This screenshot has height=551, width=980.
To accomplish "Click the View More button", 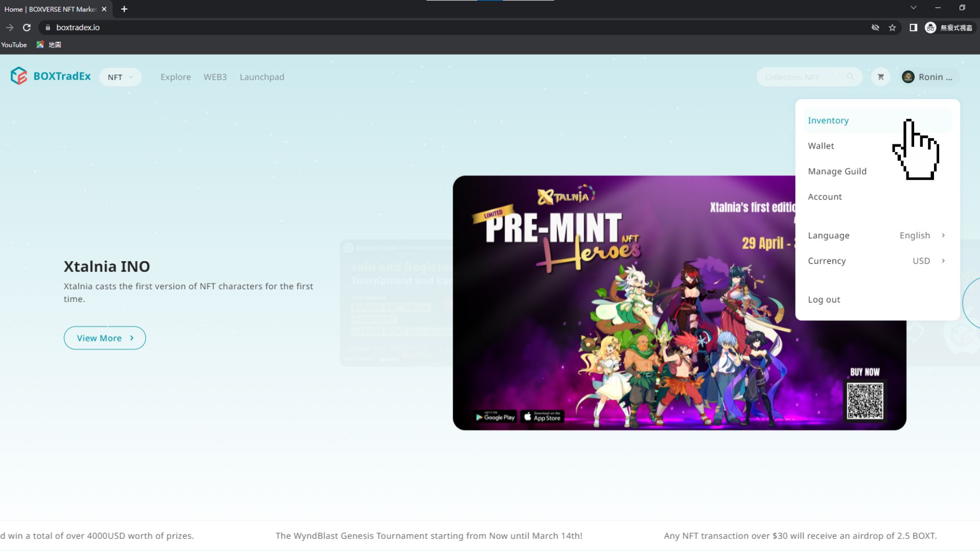I will click(105, 338).
